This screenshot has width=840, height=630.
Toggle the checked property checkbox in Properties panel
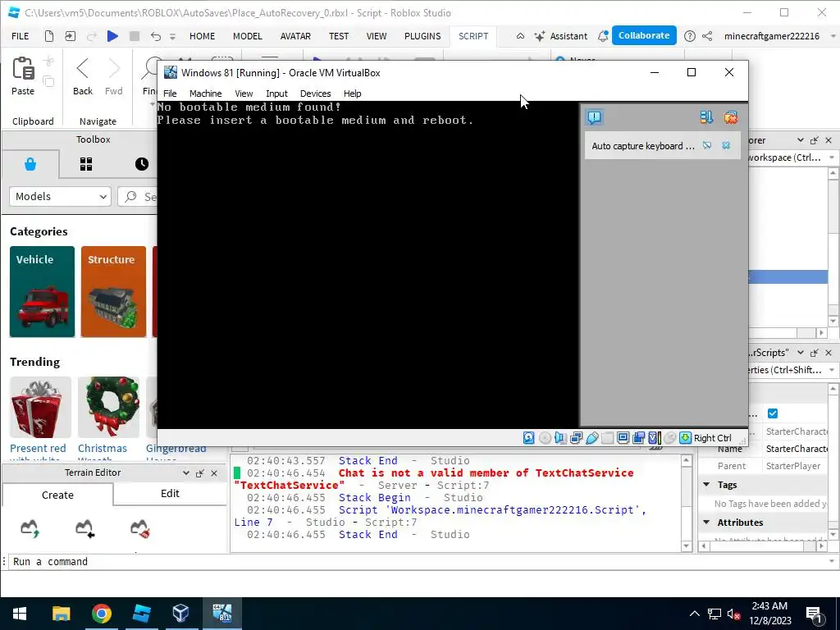[x=773, y=413]
